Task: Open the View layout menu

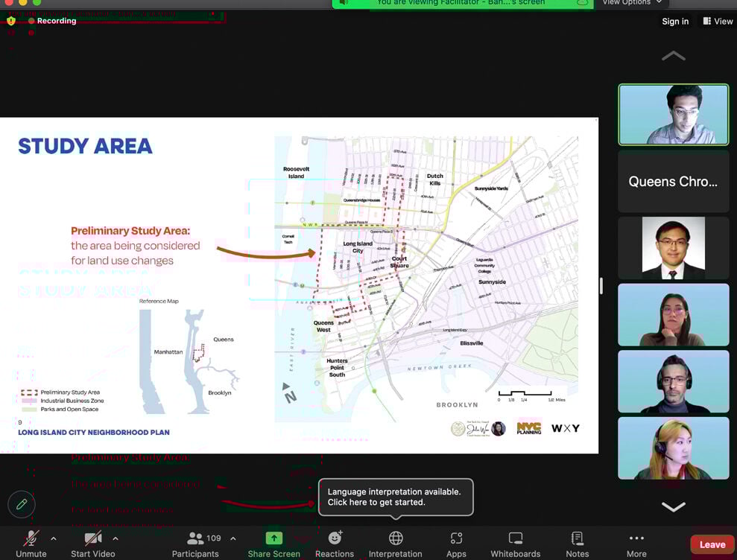Action: [718, 22]
